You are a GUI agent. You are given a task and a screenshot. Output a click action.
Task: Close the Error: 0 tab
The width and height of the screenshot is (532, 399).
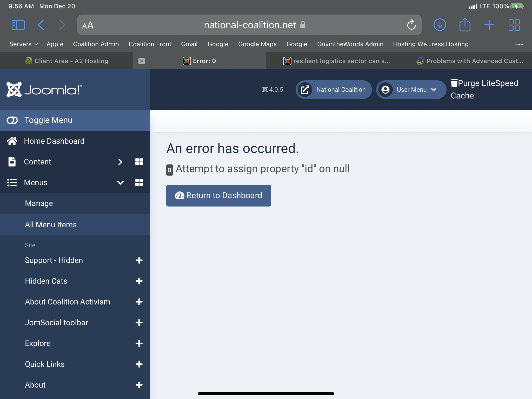point(142,61)
